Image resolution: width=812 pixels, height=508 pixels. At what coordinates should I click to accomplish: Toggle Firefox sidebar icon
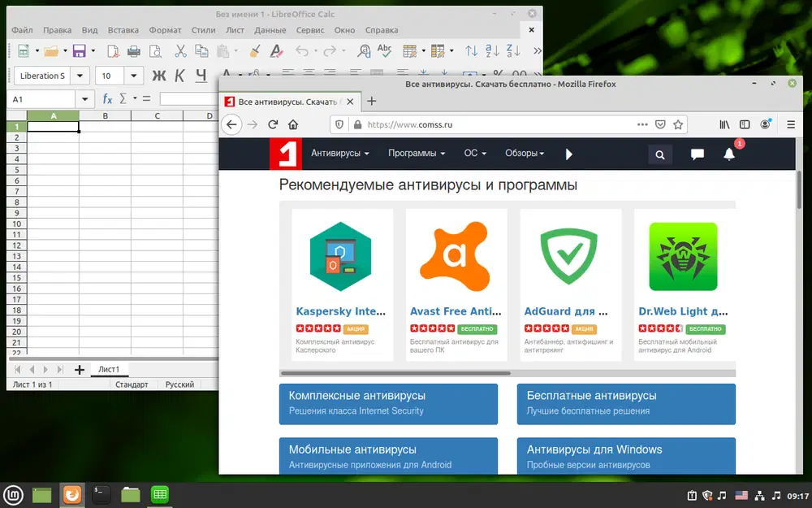pos(745,124)
